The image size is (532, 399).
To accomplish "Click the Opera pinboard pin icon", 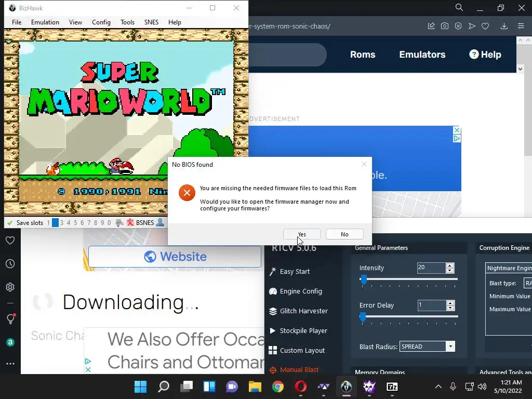I will coord(431,26).
